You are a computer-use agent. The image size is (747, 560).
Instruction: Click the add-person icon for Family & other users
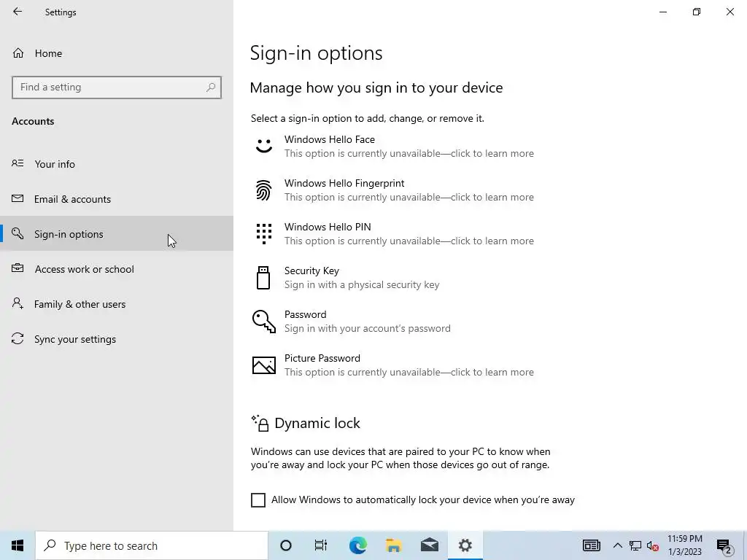pos(18,303)
